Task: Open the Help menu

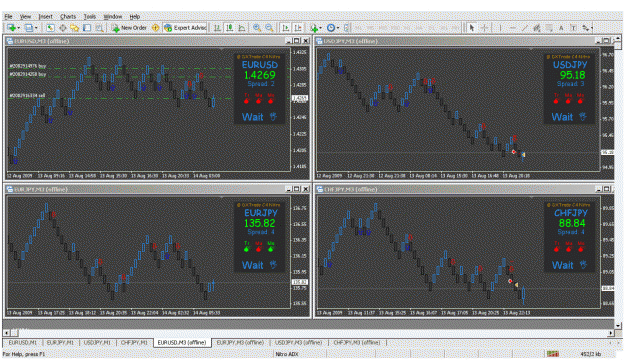Action: tap(135, 17)
